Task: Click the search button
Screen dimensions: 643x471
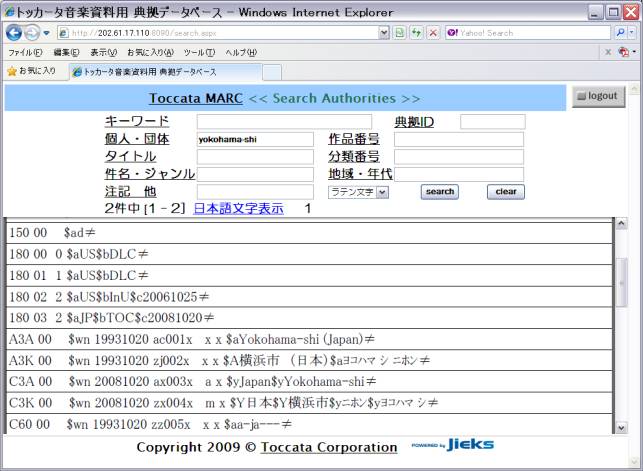Action: pyautogui.click(x=440, y=191)
